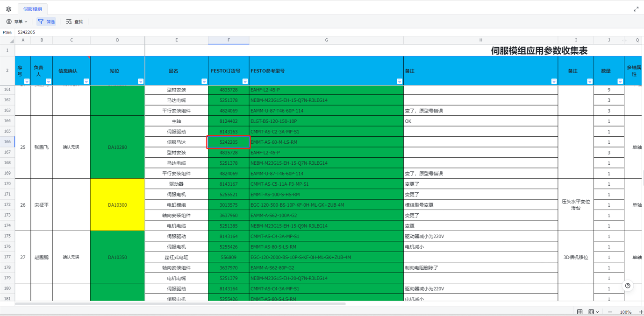
Task: Select the 伺服模组 sheet tab
Action: coord(33,9)
